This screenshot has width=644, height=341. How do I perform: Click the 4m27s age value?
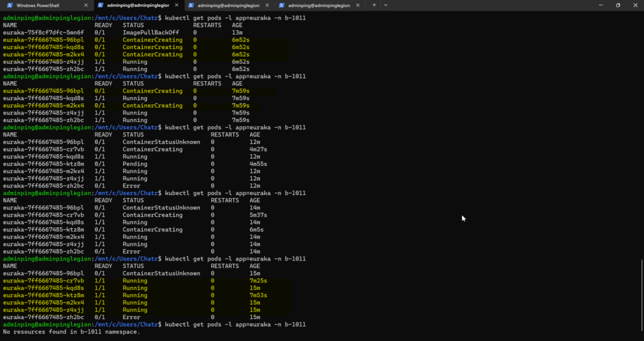(x=258, y=149)
